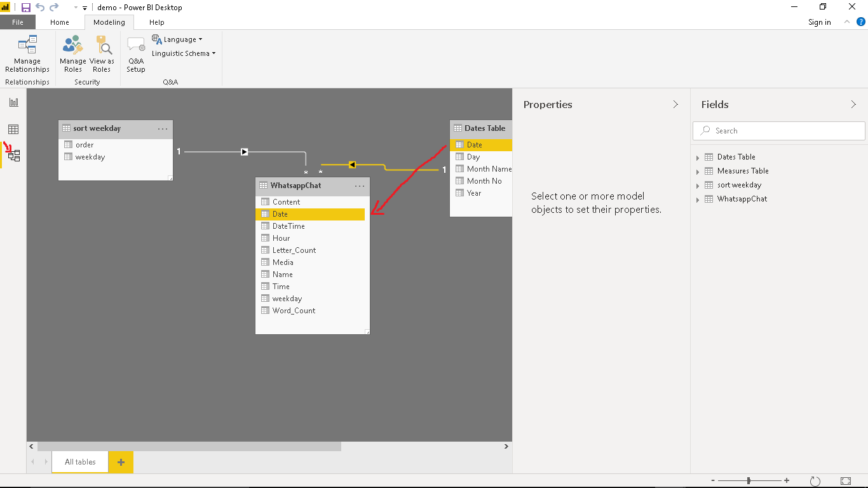Collapse the ribbon with the caret
This screenshot has width=868, height=488.
click(x=846, y=22)
